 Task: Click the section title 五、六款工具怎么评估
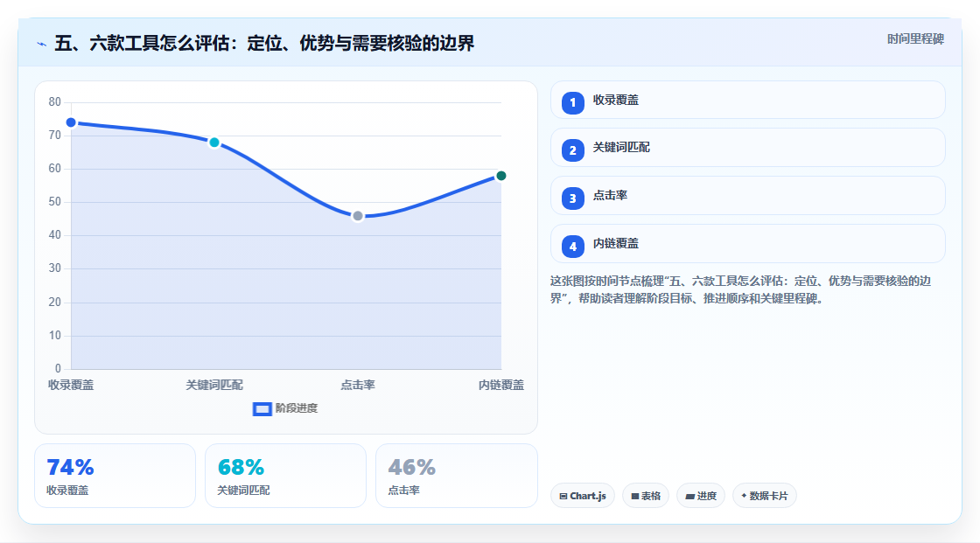click(264, 43)
